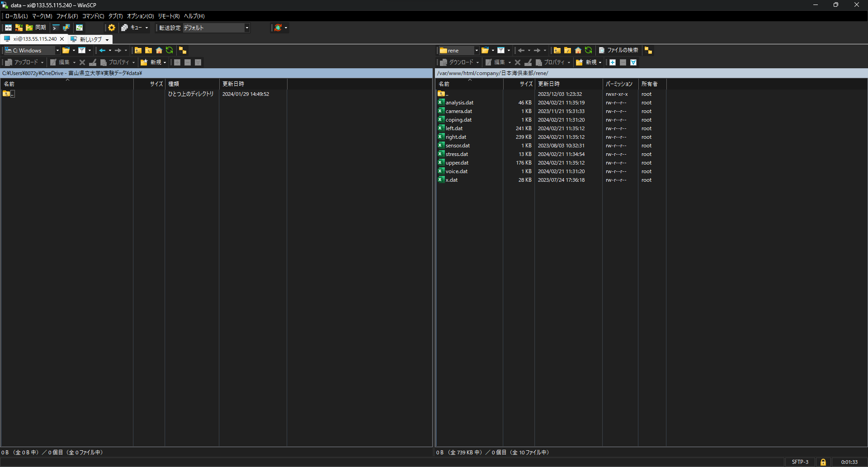Sort remote files by パーミッション column header
868x467 pixels.
[619, 84]
